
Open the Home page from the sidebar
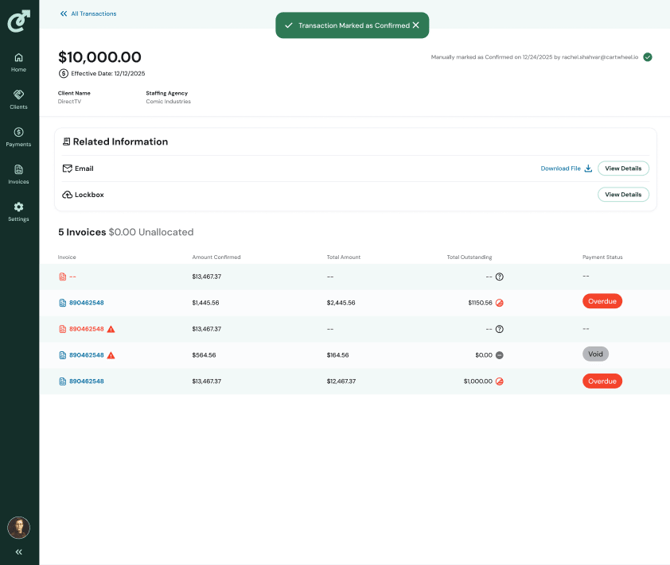(x=18, y=62)
